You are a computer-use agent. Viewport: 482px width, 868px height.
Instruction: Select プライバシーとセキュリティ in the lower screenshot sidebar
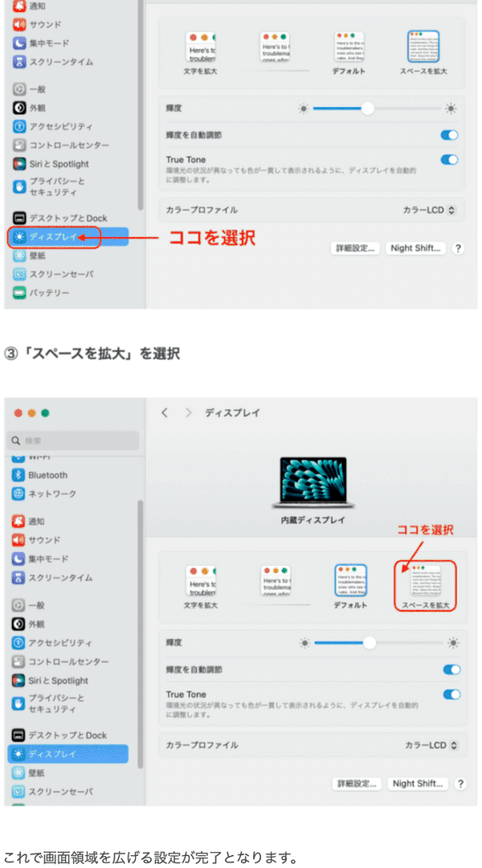click(56, 703)
